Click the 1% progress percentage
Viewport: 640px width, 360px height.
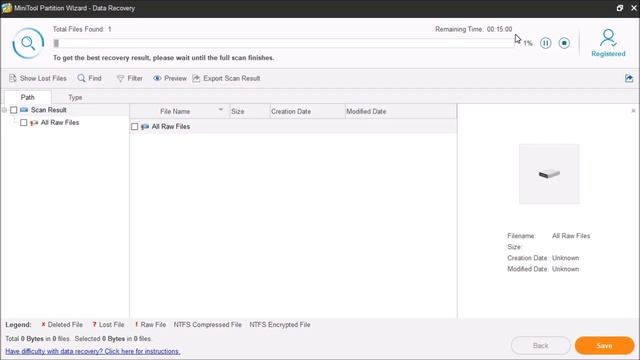tap(528, 43)
